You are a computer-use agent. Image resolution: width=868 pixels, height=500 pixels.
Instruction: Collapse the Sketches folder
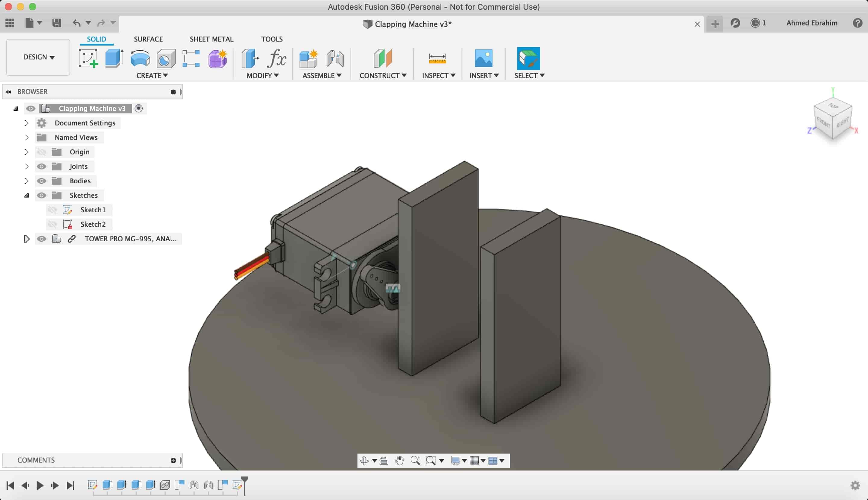27,195
